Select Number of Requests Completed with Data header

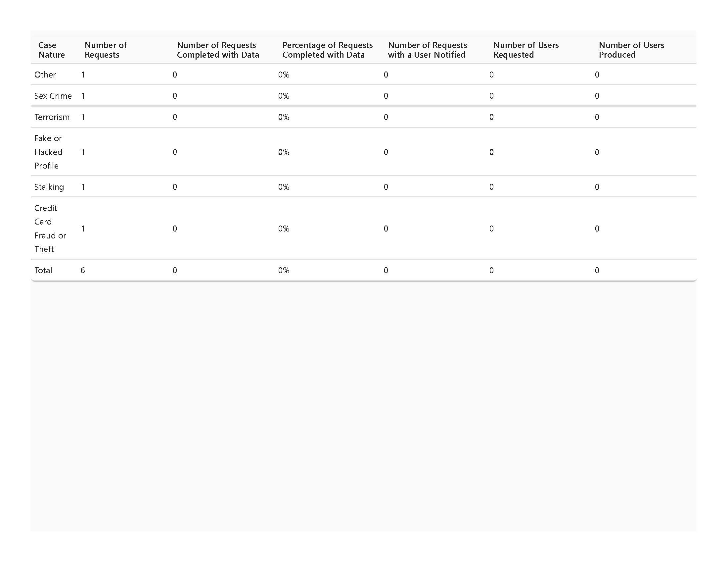[x=218, y=50]
